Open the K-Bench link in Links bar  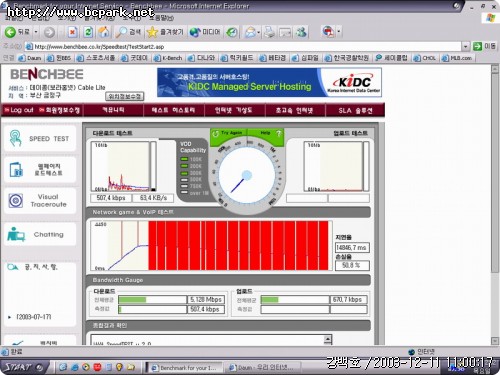point(168,58)
